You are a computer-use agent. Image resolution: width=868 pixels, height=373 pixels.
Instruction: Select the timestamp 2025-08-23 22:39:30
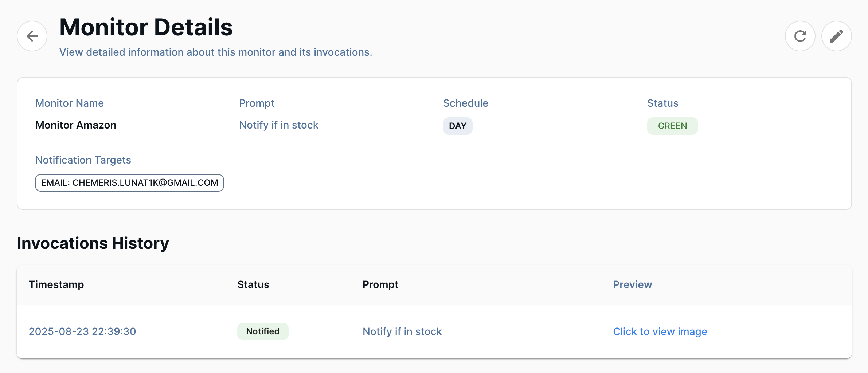pos(82,331)
